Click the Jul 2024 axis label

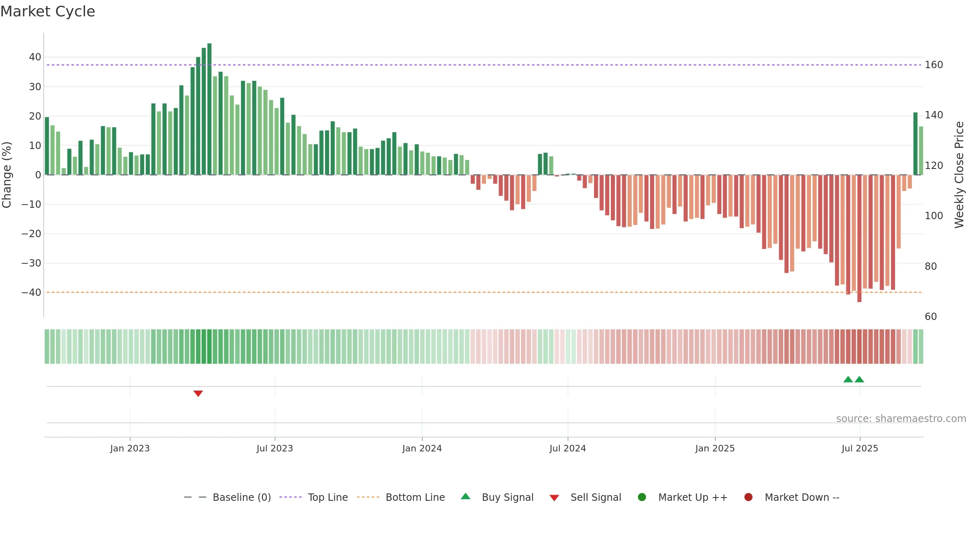pyautogui.click(x=568, y=448)
